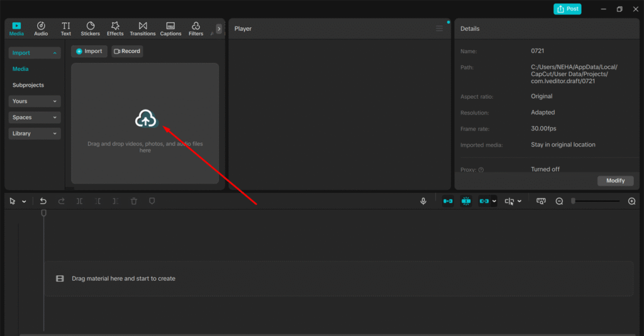
Task: Open the linkage options dropdown arrow
Action: (494, 201)
